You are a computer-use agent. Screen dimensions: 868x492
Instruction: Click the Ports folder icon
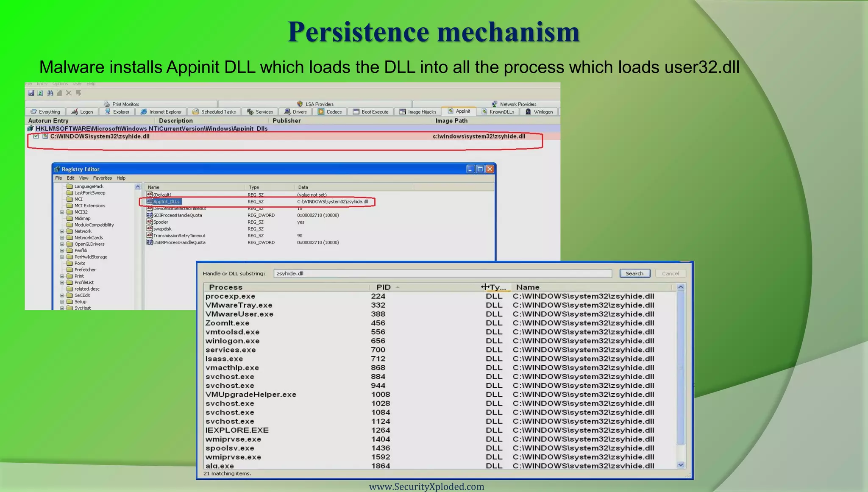(x=70, y=263)
